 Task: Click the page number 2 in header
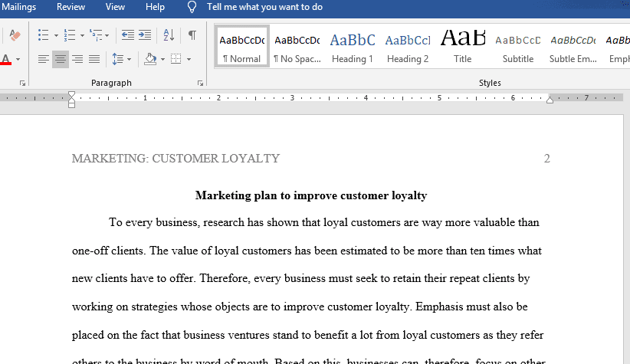546,159
